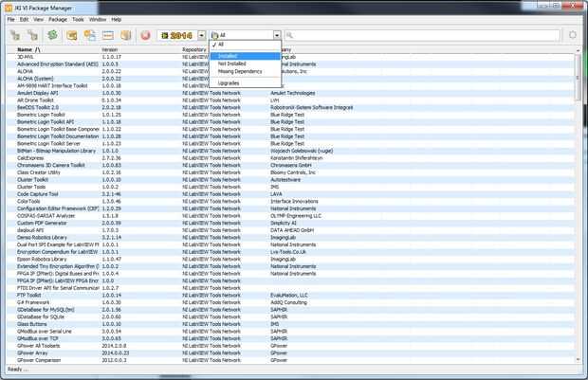The width and height of the screenshot is (588, 380).
Task: Select the Class Creator Utility package
Action: point(290,172)
